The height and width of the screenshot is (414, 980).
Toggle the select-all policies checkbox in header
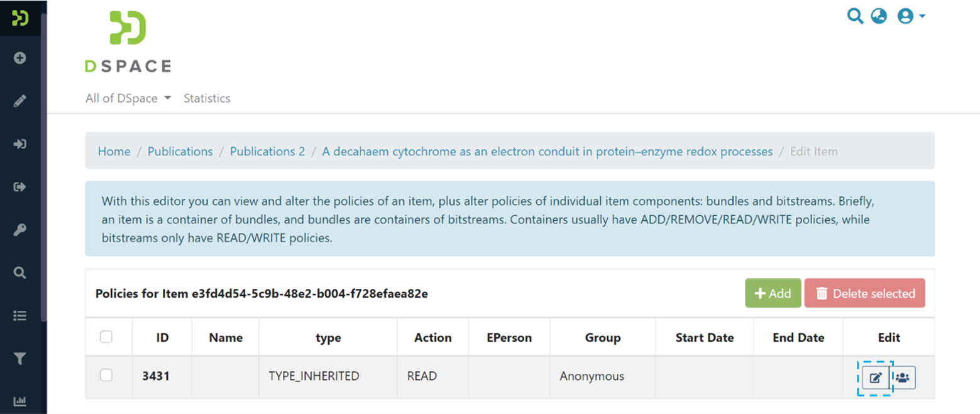coord(106,337)
